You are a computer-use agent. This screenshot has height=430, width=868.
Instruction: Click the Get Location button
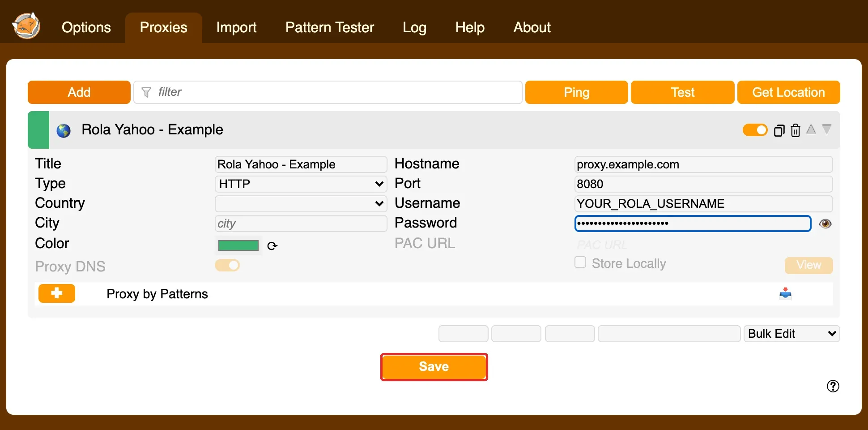[789, 92]
